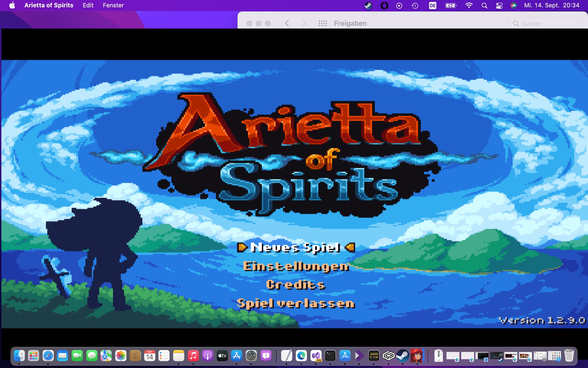The image size is (588, 368).
Task: Open the Edit menu
Action: [88, 5]
